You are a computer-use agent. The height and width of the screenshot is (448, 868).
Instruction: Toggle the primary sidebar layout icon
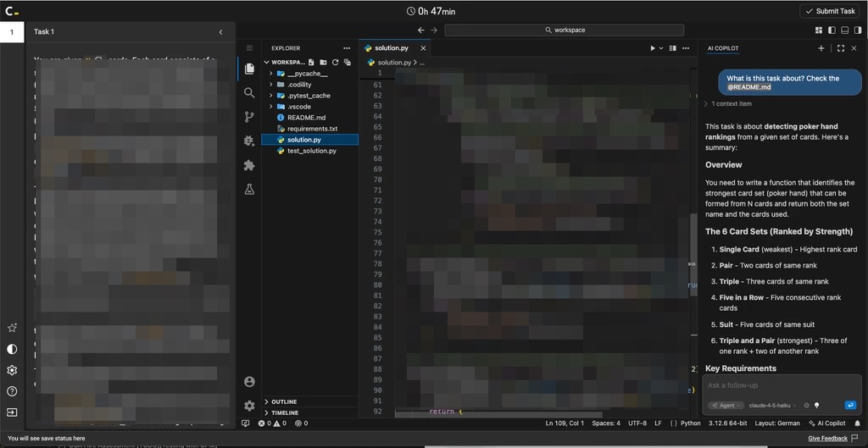tap(832, 30)
